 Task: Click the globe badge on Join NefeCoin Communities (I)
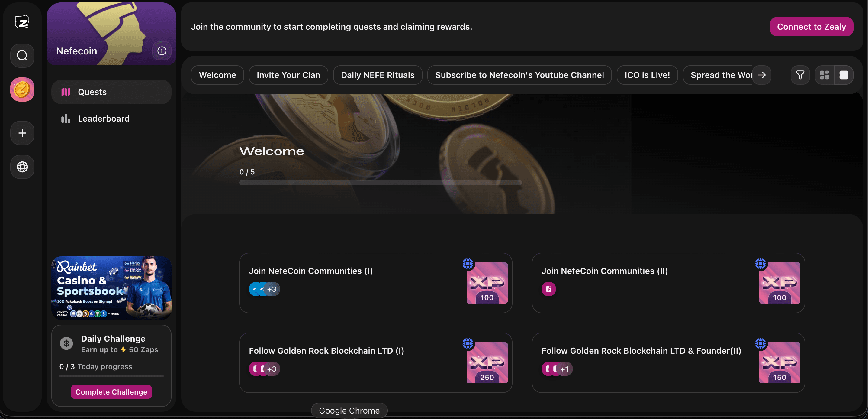click(x=468, y=264)
